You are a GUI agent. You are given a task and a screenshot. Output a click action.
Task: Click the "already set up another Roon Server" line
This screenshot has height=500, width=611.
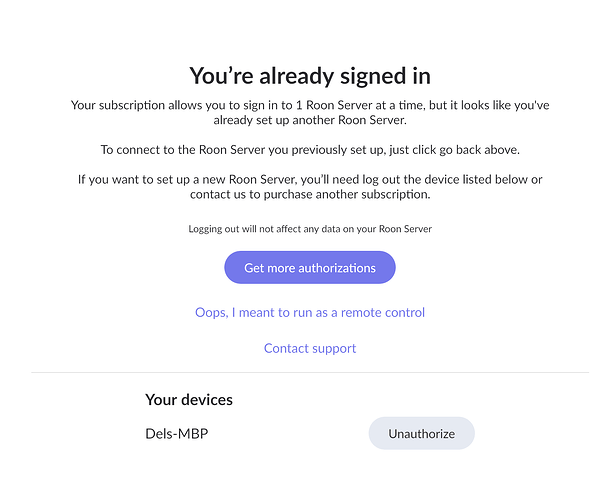click(310, 120)
